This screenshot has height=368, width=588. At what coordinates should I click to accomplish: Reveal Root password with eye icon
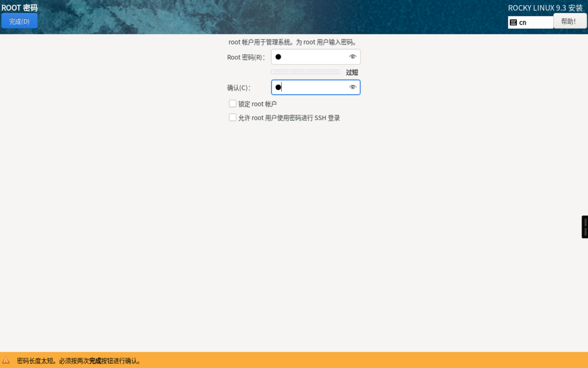click(x=352, y=57)
